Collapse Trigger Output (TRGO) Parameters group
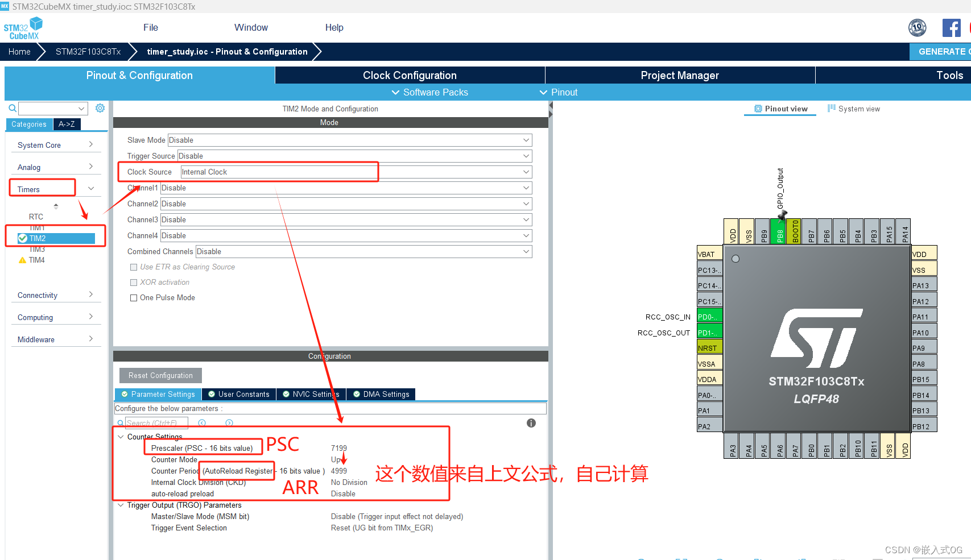 pyautogui.click(x=121, y=505)
